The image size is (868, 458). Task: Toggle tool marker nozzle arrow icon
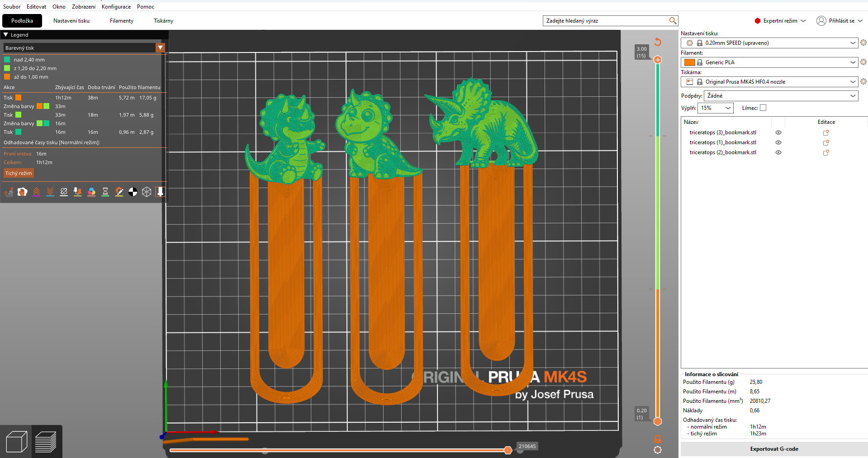click(160, 192)
